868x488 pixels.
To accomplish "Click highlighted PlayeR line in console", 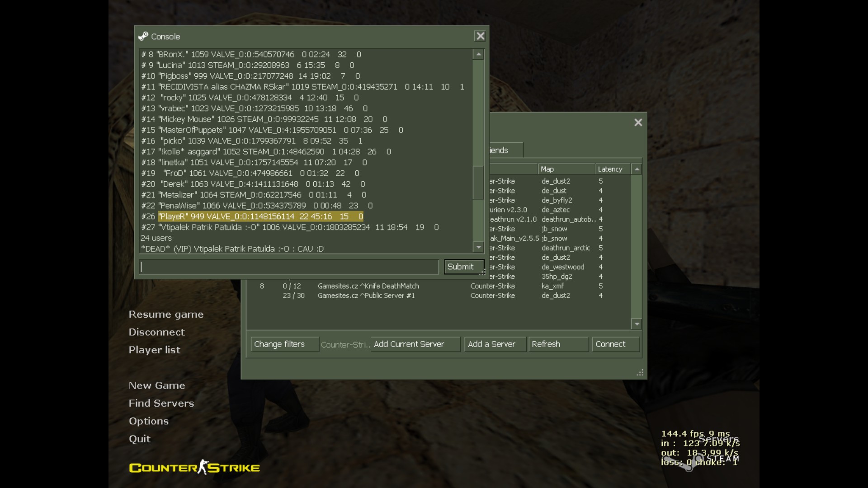I will (x=260, y=216).
